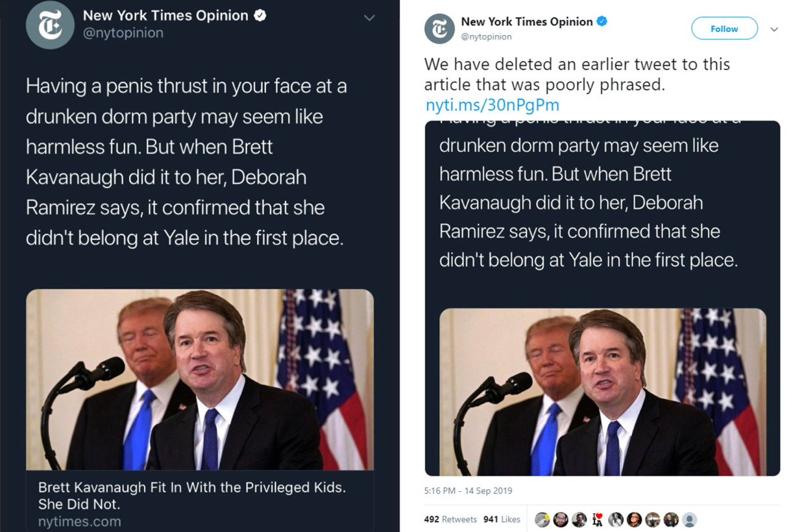802x532 pixels.
Task: Open the first liker avatar in the row
Action: click(x=542, y=520)
